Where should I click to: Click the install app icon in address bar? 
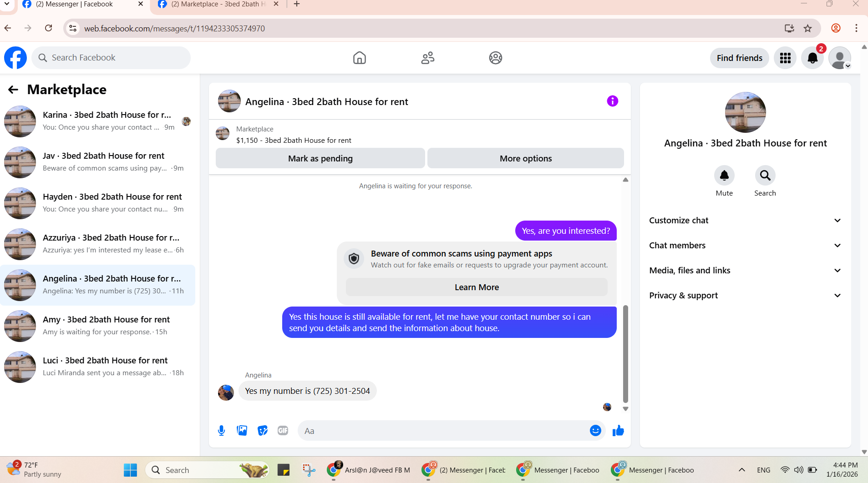pyautogui.click(x=789, y=28)
